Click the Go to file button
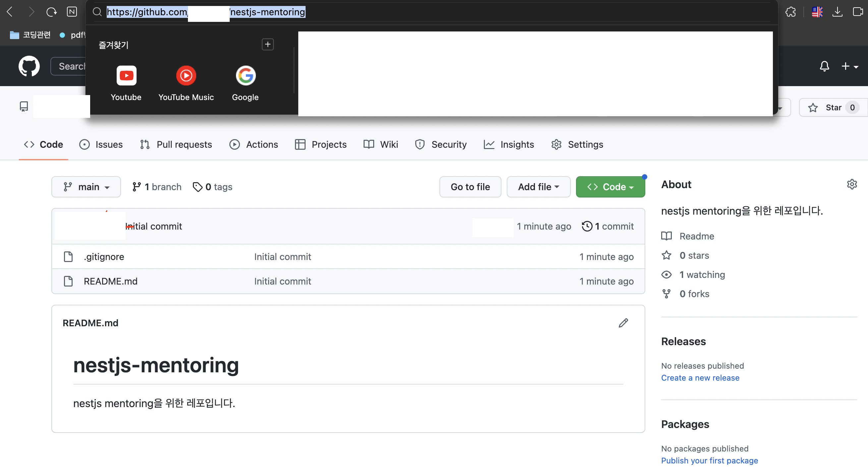Viewport: 868px width, 473px height. 470,187
